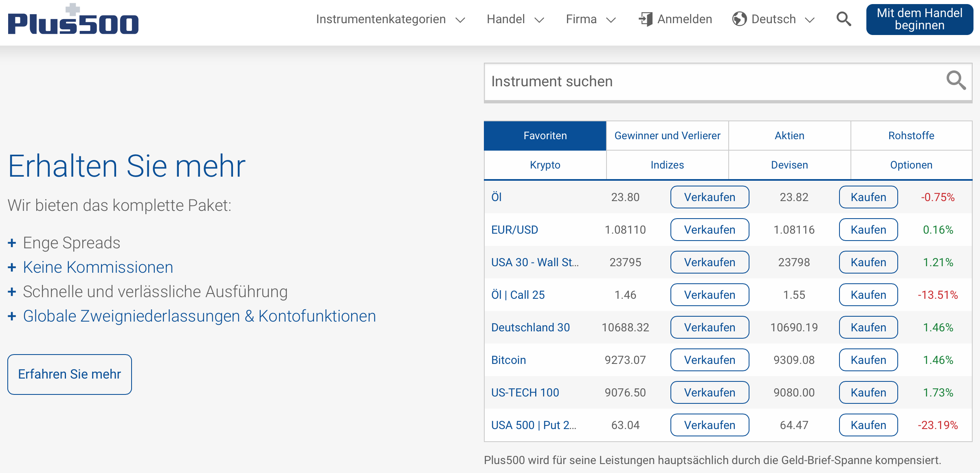The width and height of the screenshot is (980, 473).
Task: Open the US-TECH 100 instrument link
Action: [525, 392]
